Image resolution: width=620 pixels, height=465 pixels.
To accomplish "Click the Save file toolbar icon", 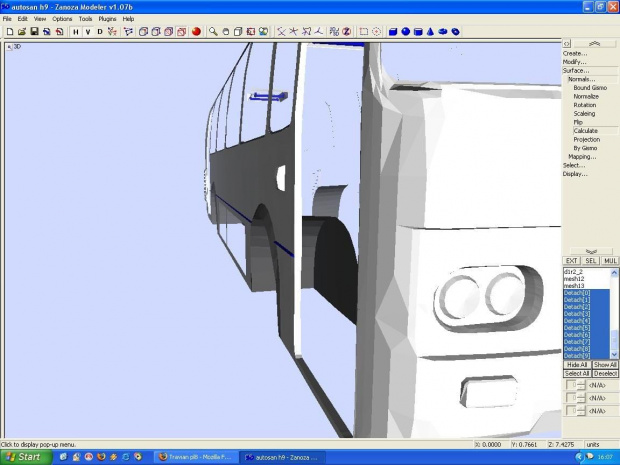I will tap(34, 31).
